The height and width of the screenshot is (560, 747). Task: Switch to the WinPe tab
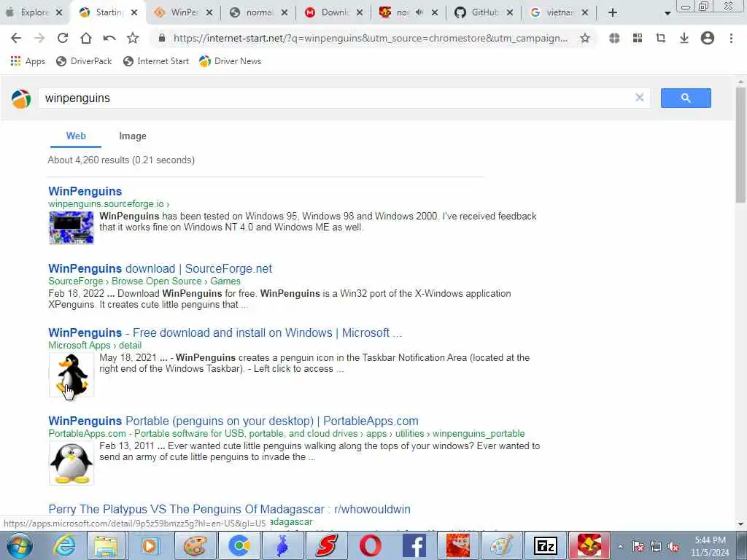point(183,13)
